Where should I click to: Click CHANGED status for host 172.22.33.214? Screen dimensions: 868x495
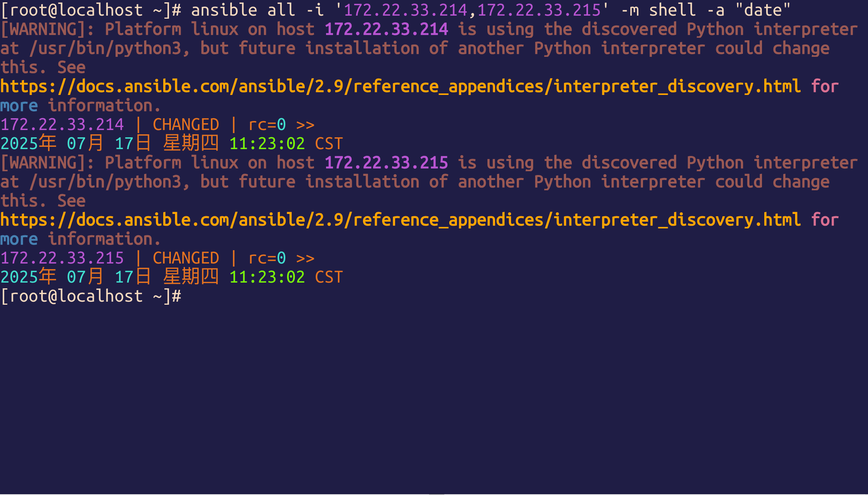coord(186,125)
